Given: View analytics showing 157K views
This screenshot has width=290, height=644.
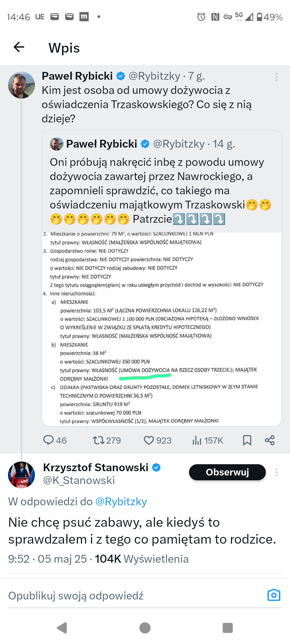Looking at the screenshot, I should (x=197, y=440).
